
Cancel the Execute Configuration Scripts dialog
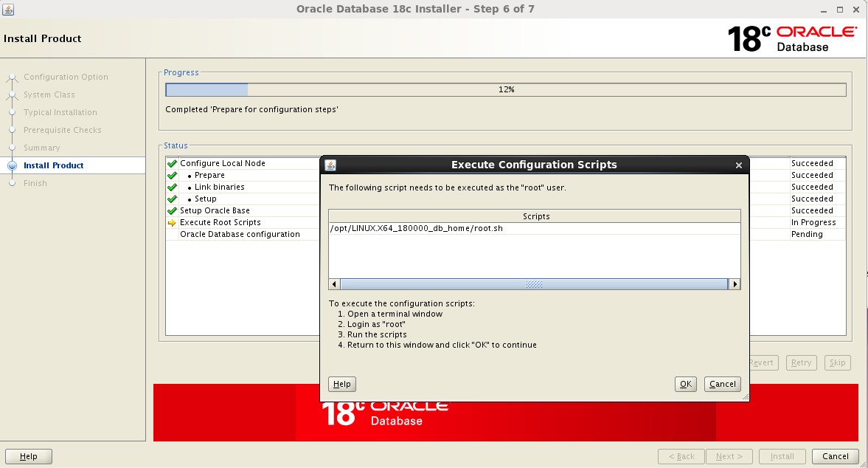click(723, 385)
